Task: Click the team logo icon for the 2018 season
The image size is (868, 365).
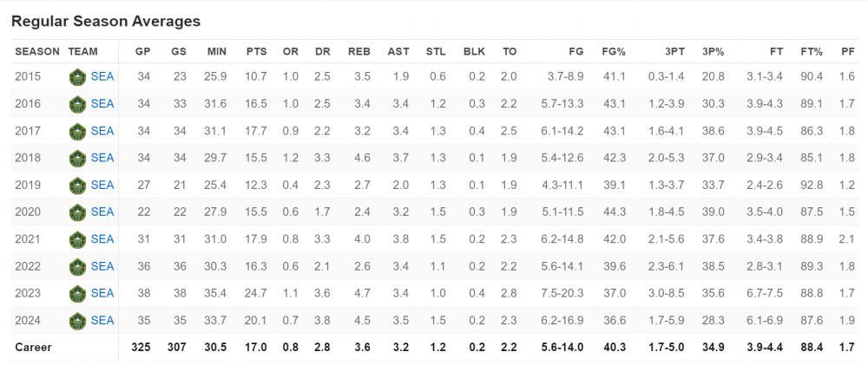Action: pyautogui.click(x=77, y=158)
